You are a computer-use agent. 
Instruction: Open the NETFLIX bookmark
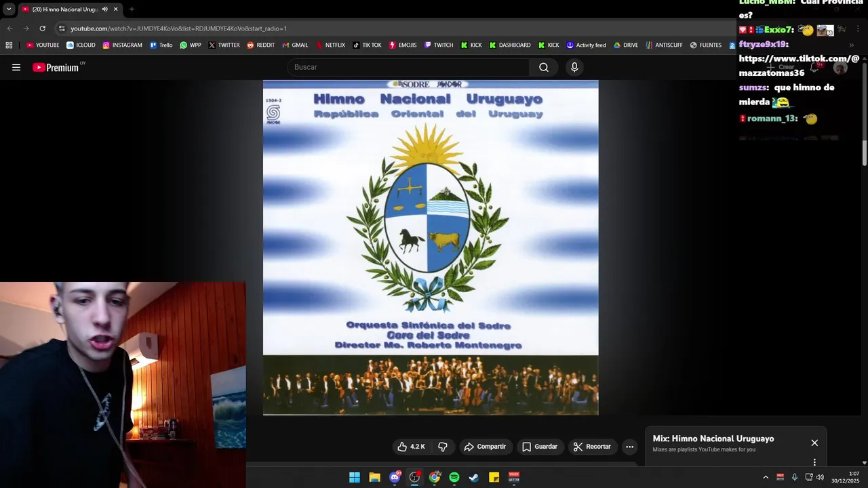tap(330, 45)
